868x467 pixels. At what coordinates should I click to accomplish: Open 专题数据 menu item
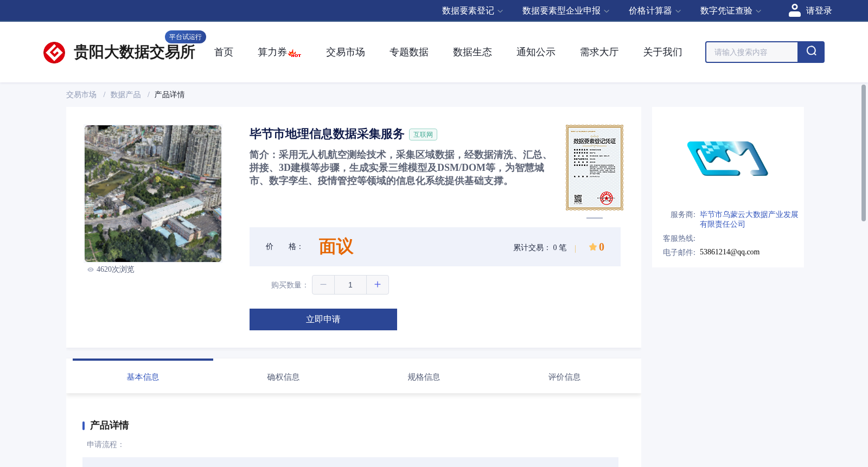[x=409, y=52]
